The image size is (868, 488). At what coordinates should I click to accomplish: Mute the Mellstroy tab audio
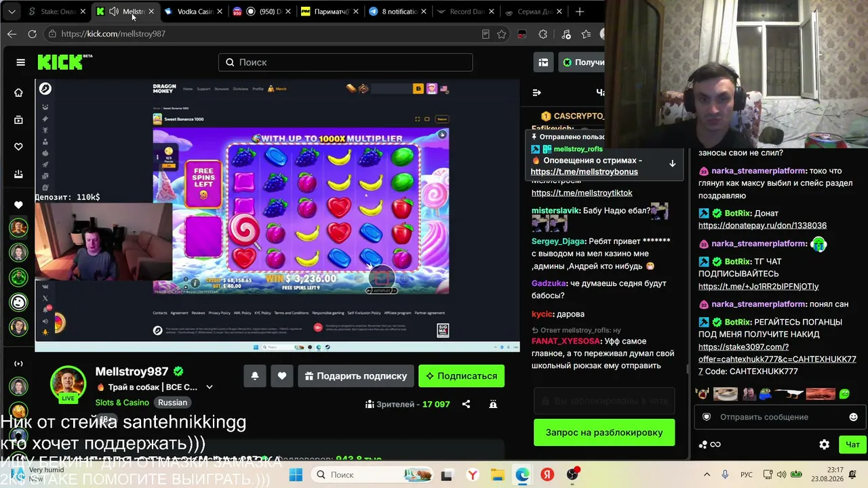click(113, 12)
